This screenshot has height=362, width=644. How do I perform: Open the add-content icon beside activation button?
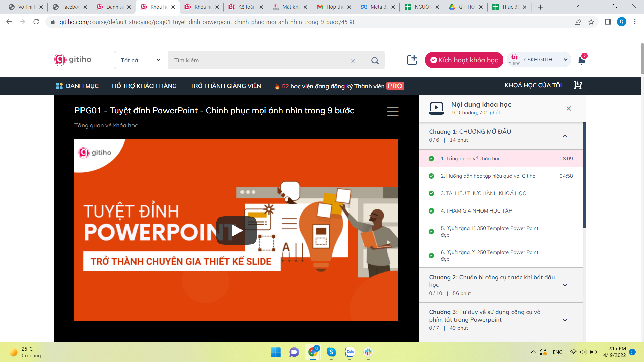[412, 60]
